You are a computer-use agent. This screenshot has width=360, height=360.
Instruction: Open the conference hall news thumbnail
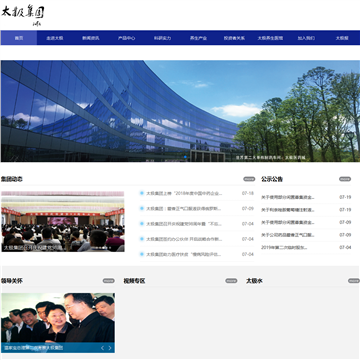(63, 221)
